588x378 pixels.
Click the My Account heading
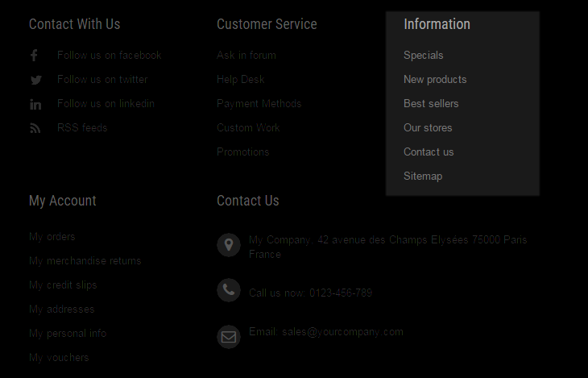tap(63, 201)
